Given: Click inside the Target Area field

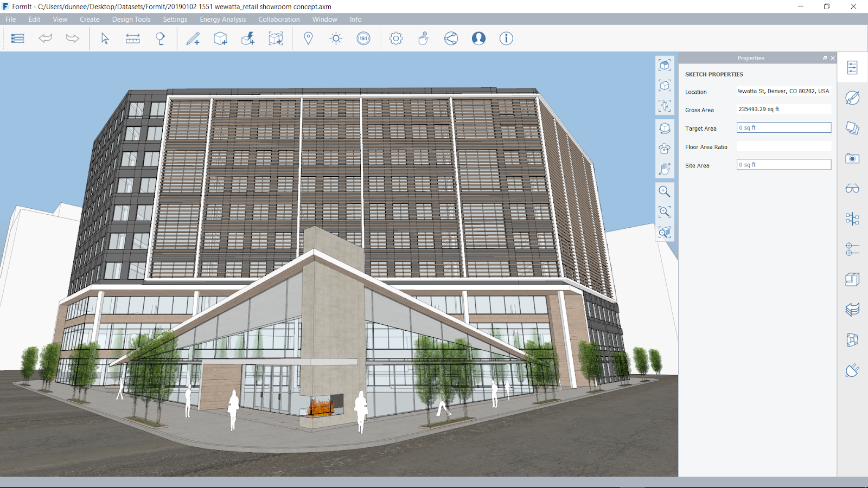Looking at the screenshot, I should pos(783,127).
